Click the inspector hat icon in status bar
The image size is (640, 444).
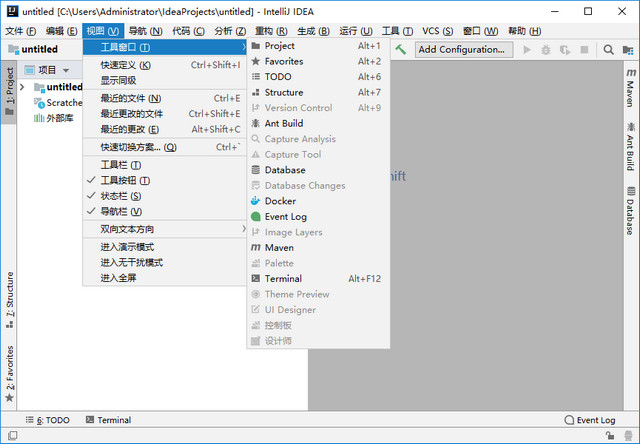point(629,436)
